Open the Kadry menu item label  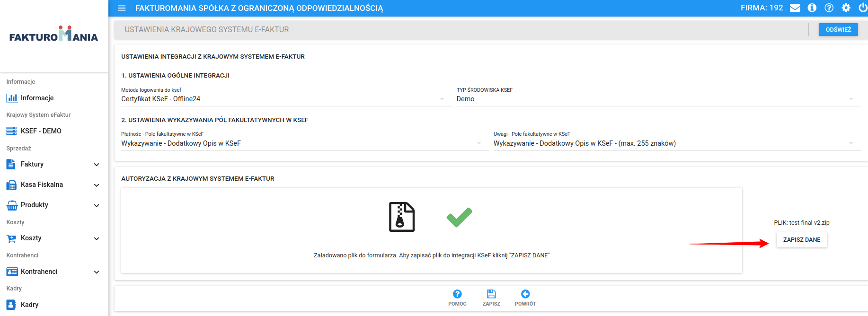[29, 305]
